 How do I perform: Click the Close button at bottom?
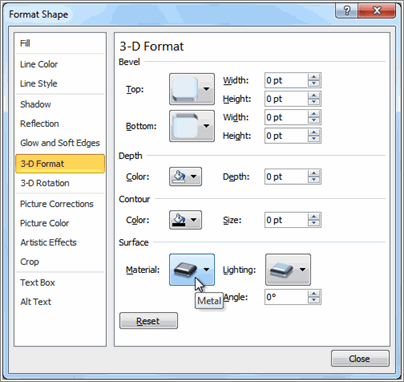(360, 359)
